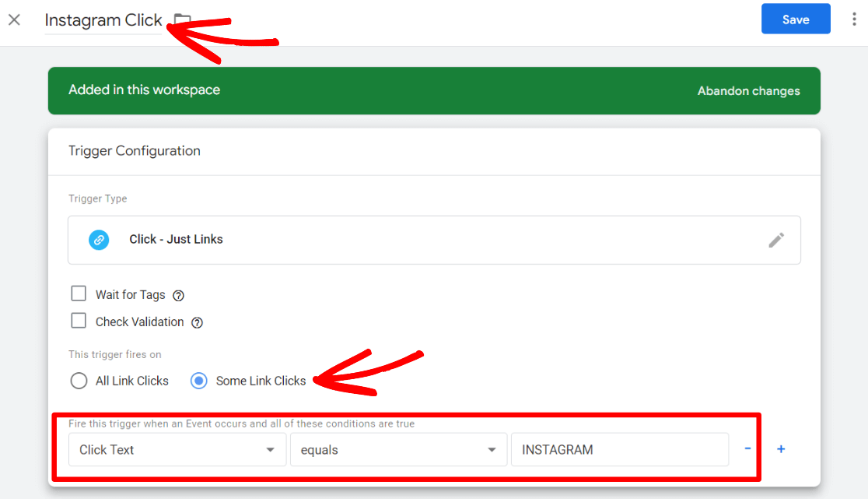This screenshot has height=499, width=868.
Task: Click the folder icon beside trigger name
Action: point(182,20)
